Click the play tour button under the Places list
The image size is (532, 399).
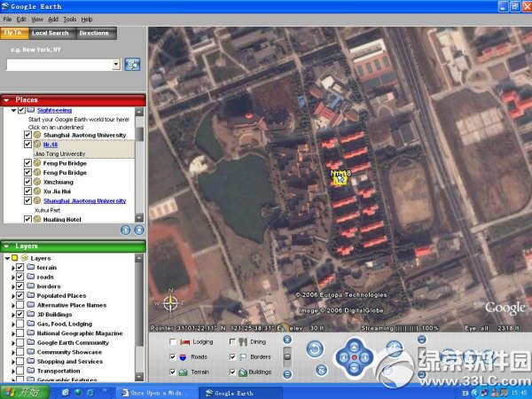[126, 230]
